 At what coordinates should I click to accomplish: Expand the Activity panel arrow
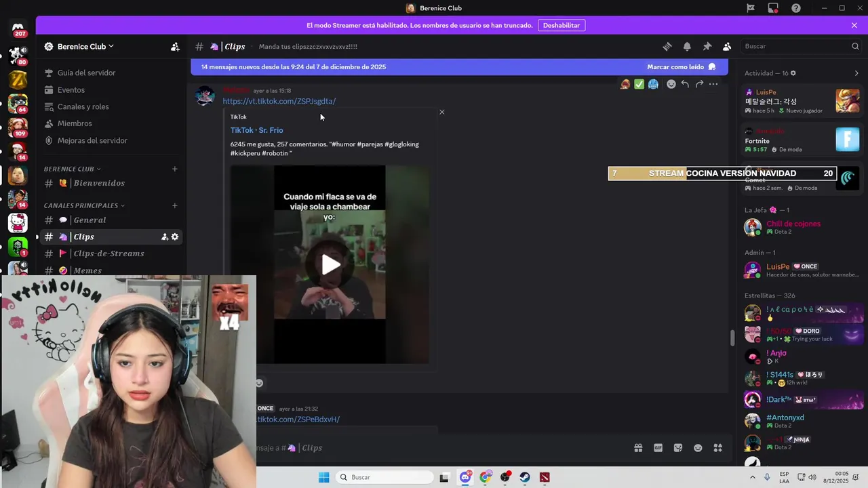(856, 73)
